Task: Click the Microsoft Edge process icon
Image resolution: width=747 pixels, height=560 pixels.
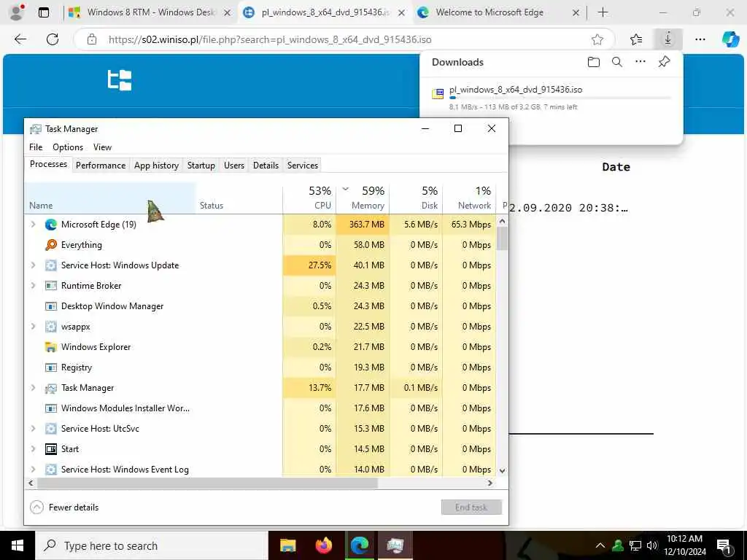Action: pyautogui.click(x=50, y=225)
